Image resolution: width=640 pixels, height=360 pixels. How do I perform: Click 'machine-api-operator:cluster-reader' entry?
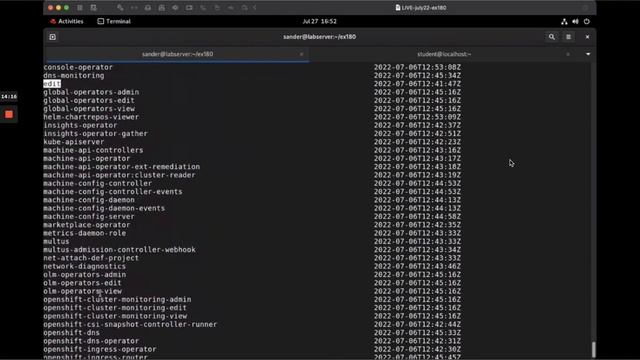pyautogui.click(x=119, y=175)
